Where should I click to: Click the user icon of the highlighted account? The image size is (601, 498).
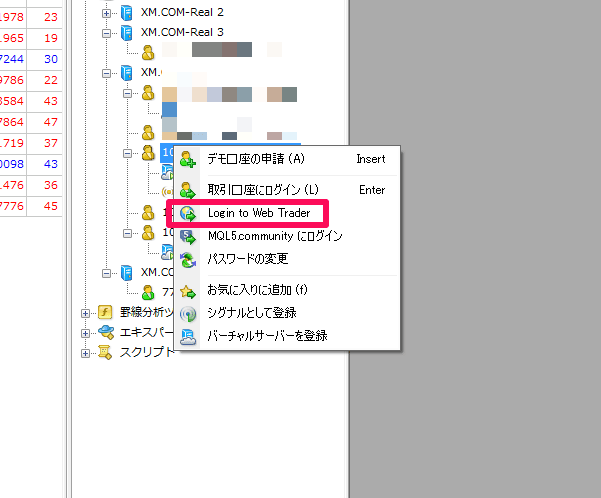click(148, 153)
